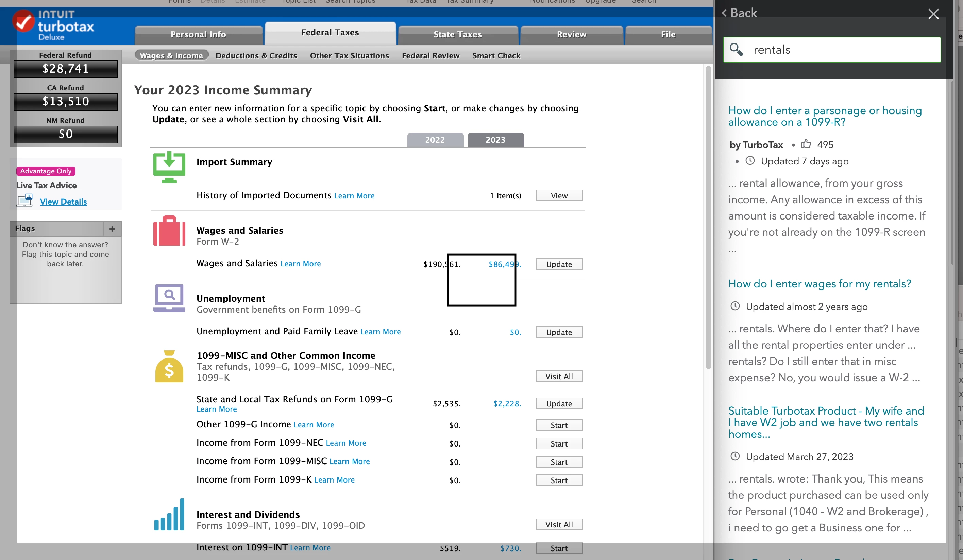The image size is (963, 560).
Task: Click the Unemployment laptop magnifier icon
Action: (x=169, y=298)
